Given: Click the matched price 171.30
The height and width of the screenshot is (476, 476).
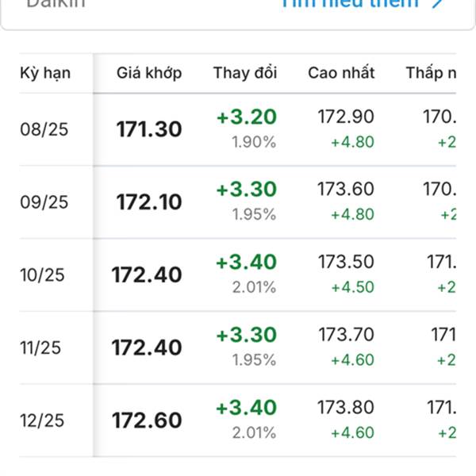Looking at the screenshot, I should 149,129.
